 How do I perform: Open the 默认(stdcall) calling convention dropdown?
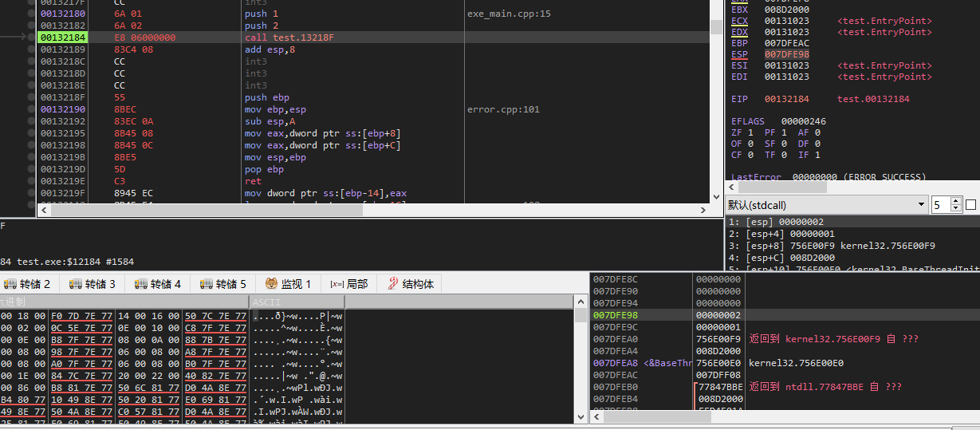click(x=826, y=205)
